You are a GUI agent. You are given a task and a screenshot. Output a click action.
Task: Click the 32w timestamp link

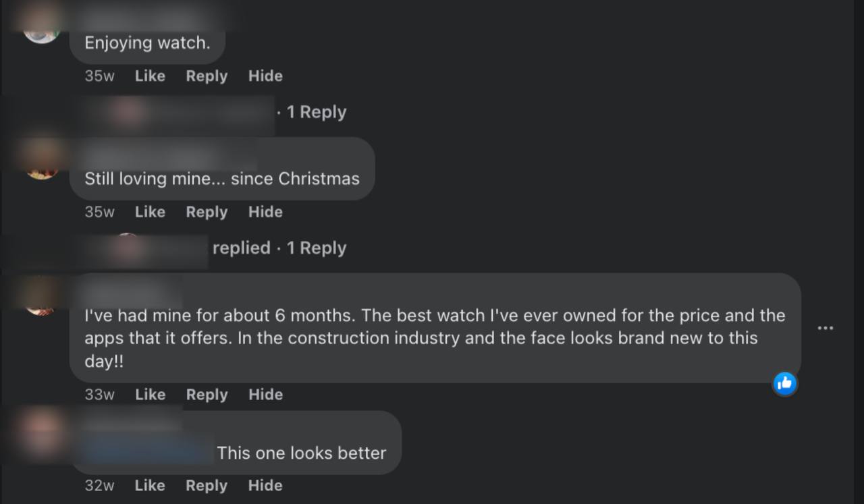click(x=99, y=486)
